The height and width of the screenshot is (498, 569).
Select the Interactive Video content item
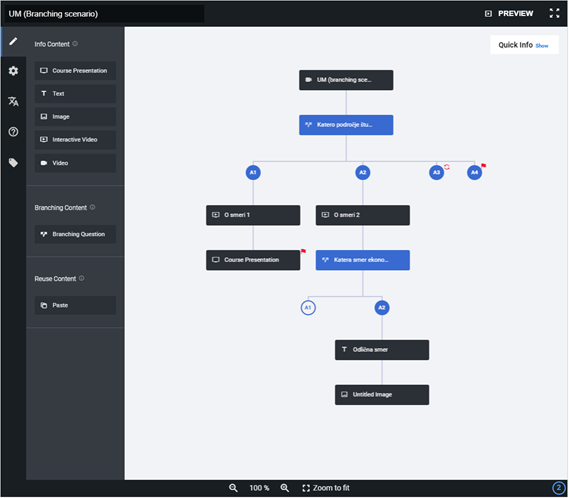(75, 140)
